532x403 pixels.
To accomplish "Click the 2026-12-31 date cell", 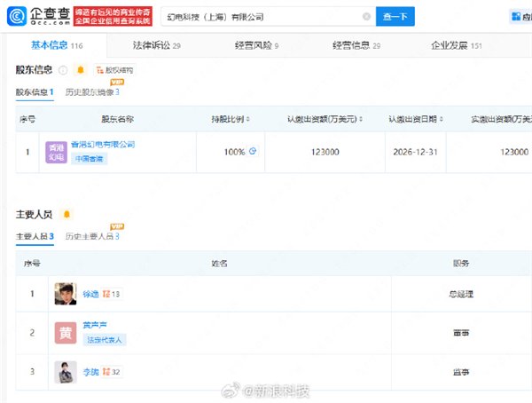I will coord(416,152).
